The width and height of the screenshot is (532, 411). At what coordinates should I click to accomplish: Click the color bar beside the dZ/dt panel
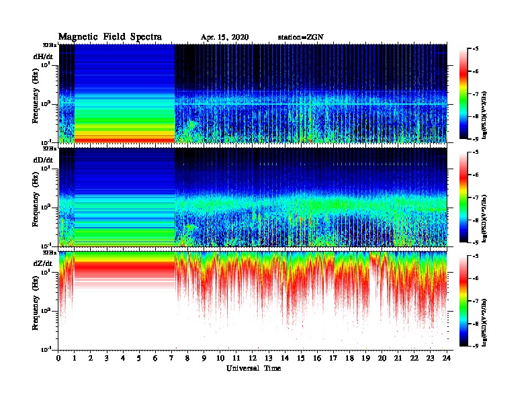pos(463,300)
